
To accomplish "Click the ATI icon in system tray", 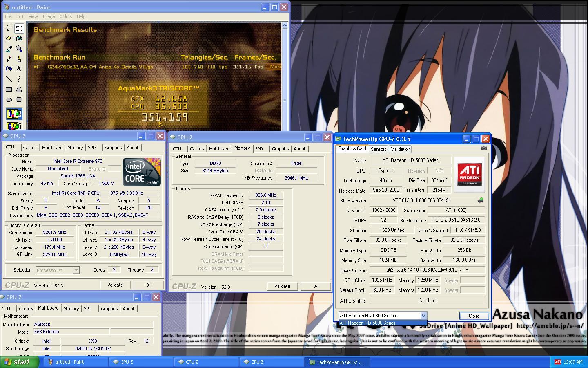I will click(558, 362).
